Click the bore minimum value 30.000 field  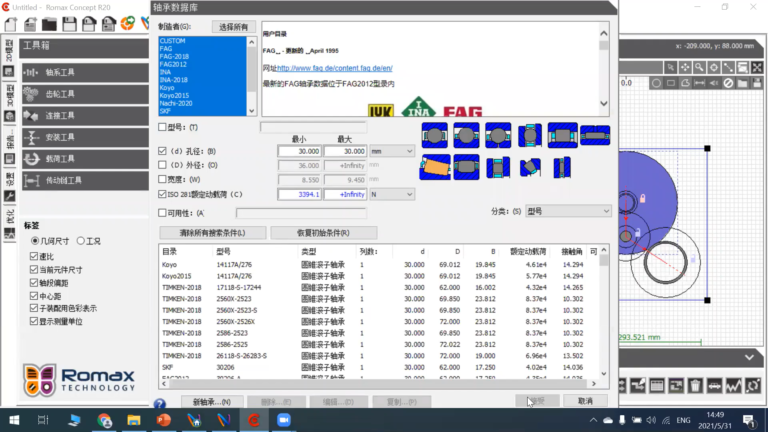299,151
